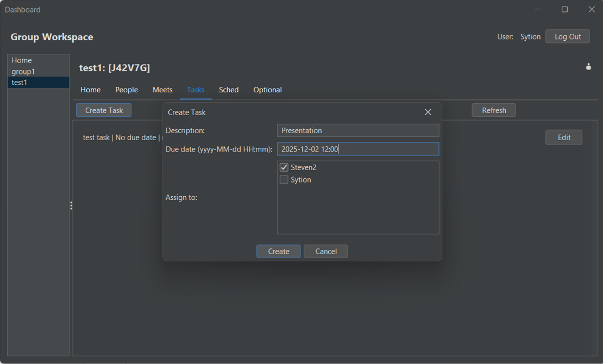
Task: Select the Tasks tab
Action: [x=196, y=90]
